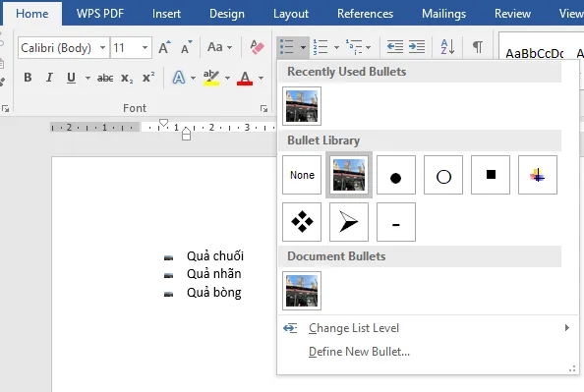This screenshot has height=392, width=584.
Task: Select the Document Bullets picture bullet
Action: tap(302, 291)
